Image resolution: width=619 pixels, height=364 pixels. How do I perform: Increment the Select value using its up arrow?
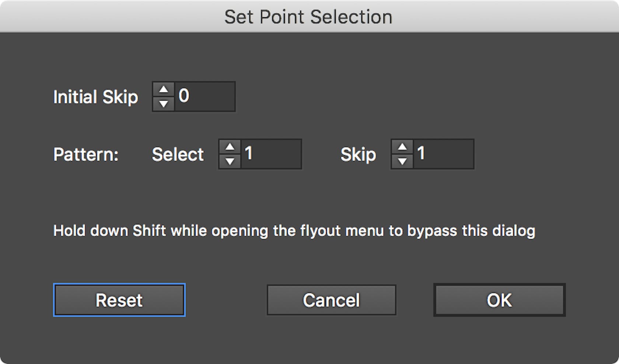230,147
